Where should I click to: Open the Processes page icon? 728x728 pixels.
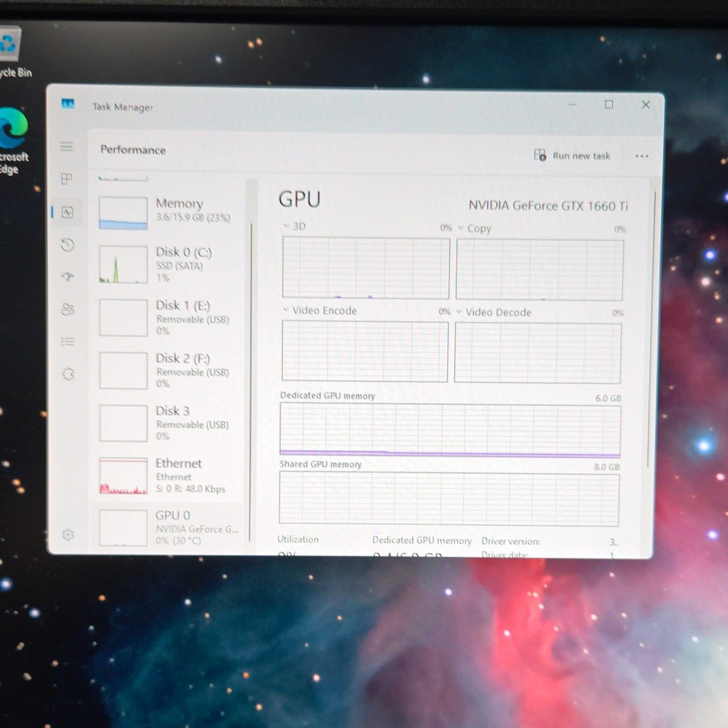[x=67, y=179]
